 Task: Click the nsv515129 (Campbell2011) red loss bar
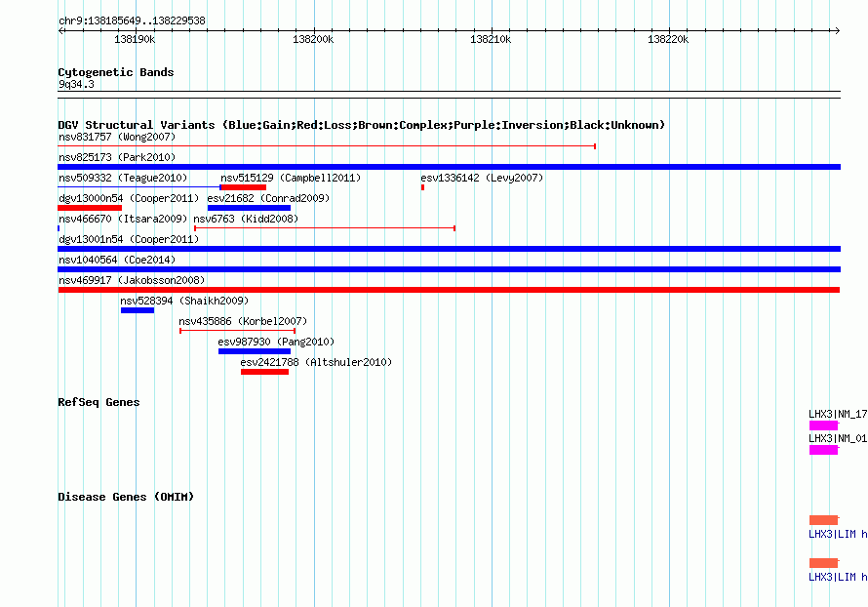coord(243,187)
